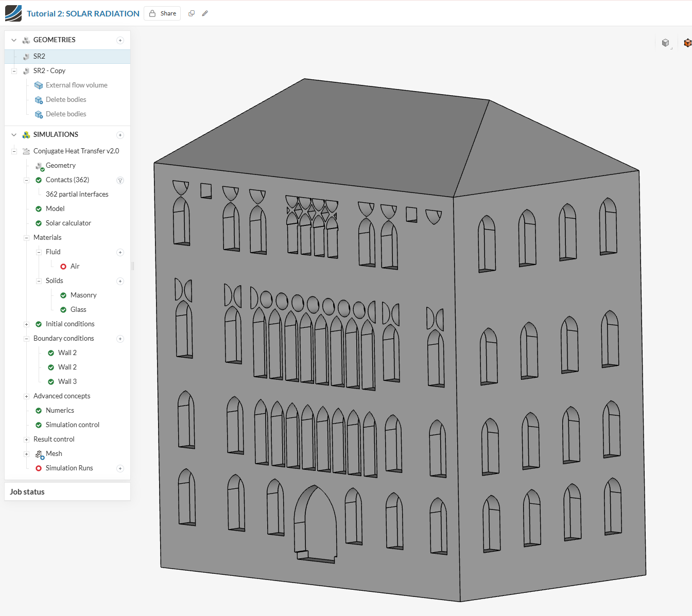Open Simulation Runs in tree
The height and width of the screenshot is (616, 692).
pos(69,468)
